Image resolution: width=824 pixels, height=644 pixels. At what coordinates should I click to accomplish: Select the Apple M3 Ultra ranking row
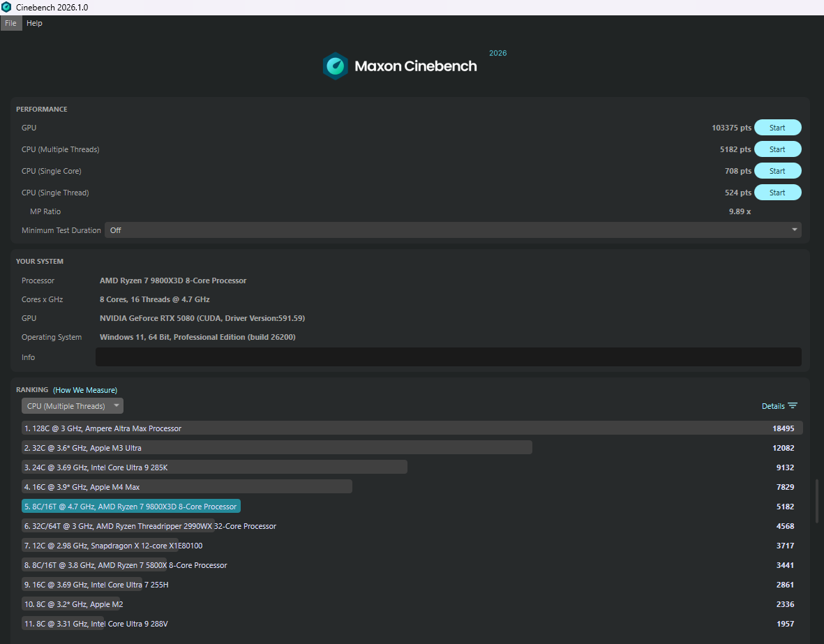412,448
